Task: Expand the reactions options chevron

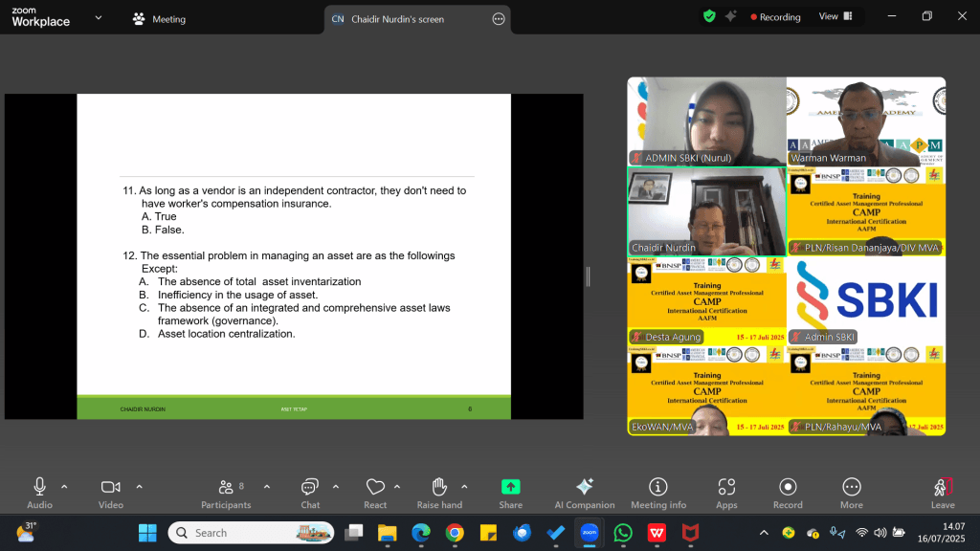Action: coord(397,487)
